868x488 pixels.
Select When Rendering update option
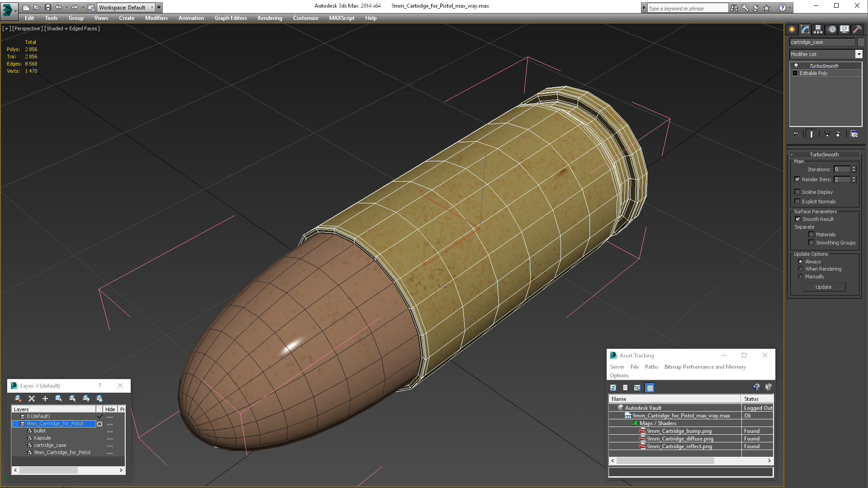(x=800, y=269)
